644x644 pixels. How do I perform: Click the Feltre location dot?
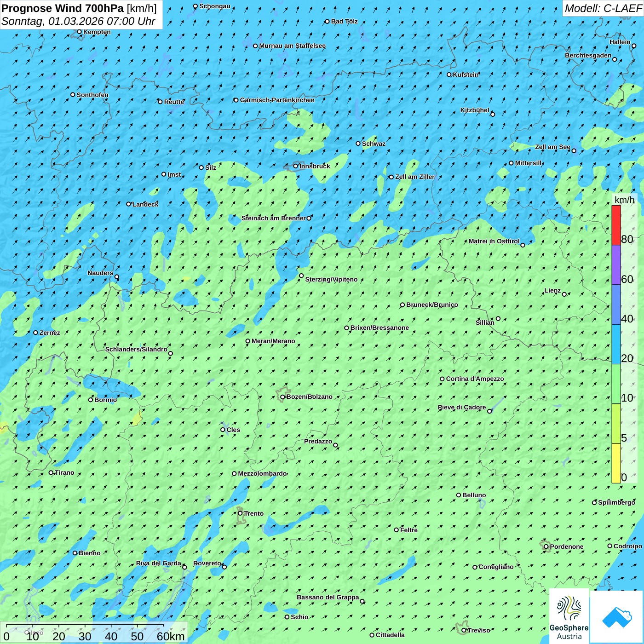point(397,530)
